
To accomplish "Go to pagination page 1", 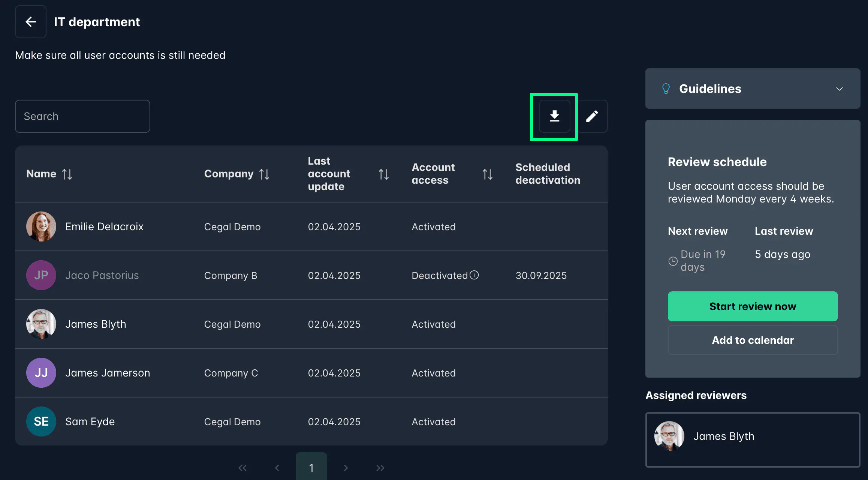I will 311,467.
